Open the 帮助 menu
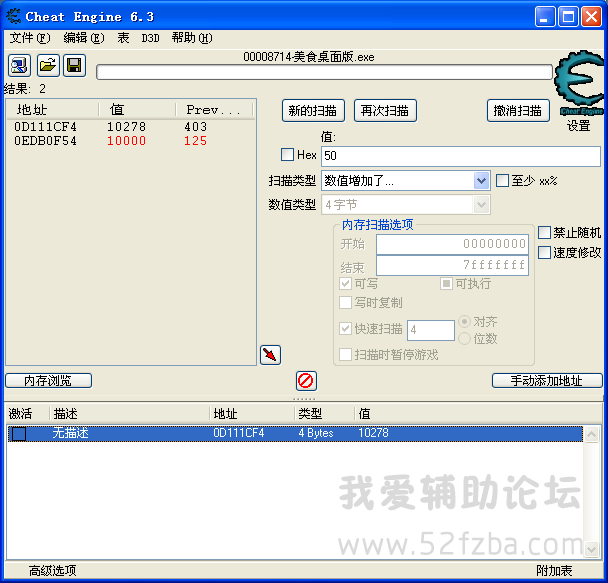Viewport: 608px width, 583px height. tap(191, 38)
